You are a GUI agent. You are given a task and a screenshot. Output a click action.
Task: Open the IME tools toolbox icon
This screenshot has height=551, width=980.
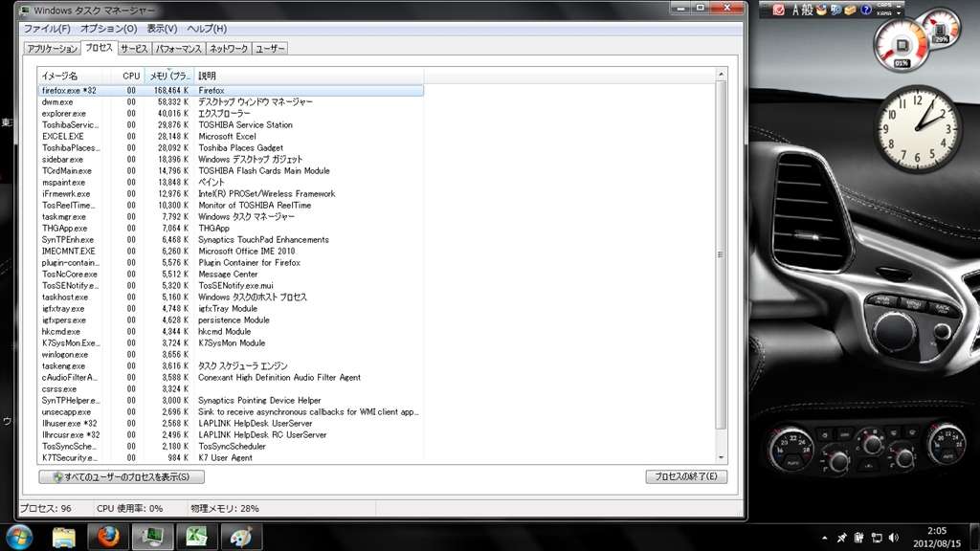[851, 10]
